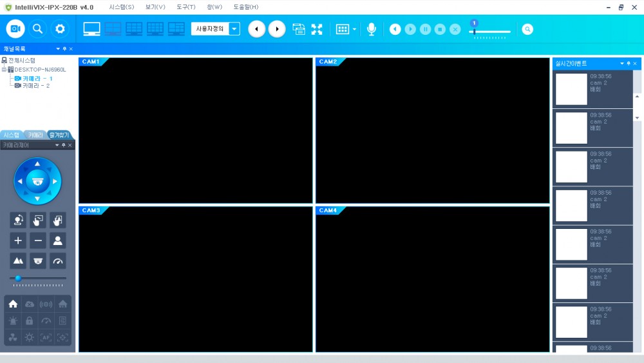Open the 사용자정의 layout dropdown

point(234,29)
